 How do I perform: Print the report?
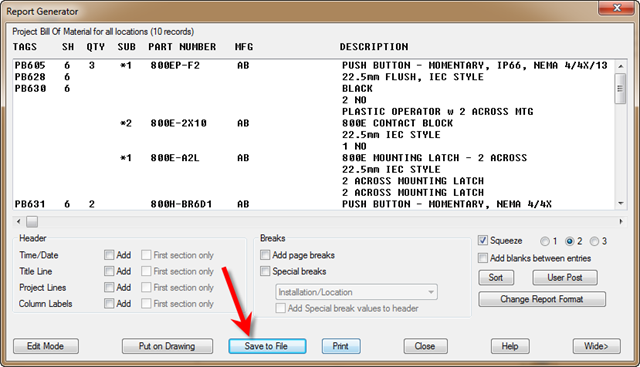pos(341,346)
